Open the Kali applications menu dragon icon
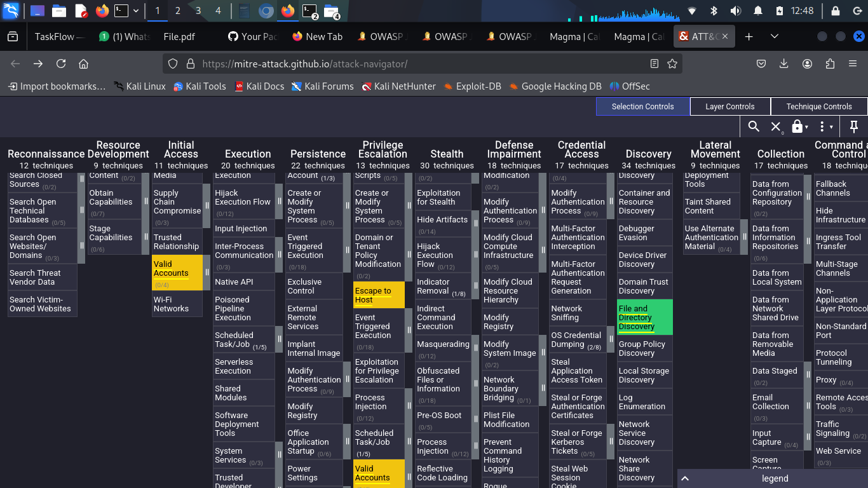The height and width of the screenshot is (488, 868). pyautogui.click(x=11, y=10)
